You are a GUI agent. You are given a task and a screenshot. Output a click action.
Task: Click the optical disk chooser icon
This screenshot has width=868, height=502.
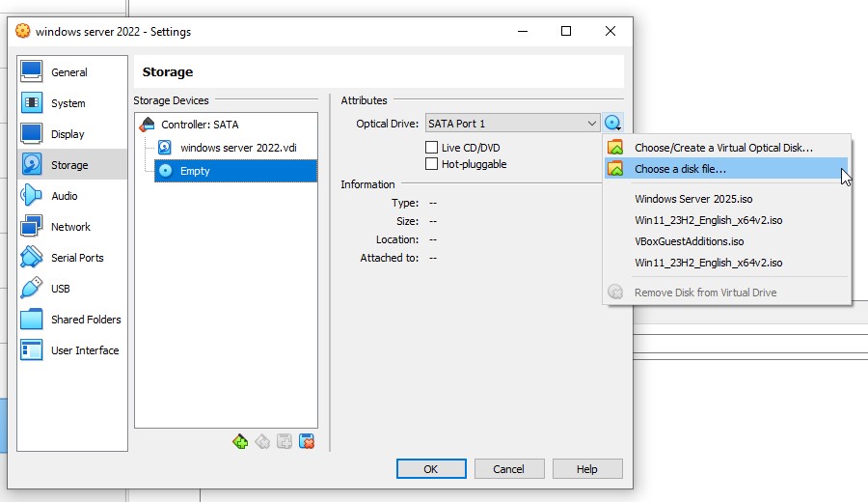pos(612,123)
